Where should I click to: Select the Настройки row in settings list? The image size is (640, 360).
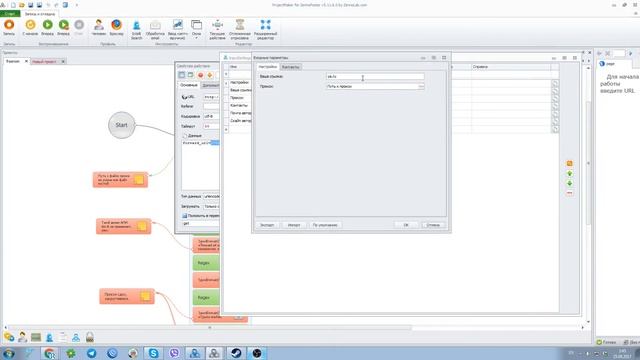click(x=239, y=82)
